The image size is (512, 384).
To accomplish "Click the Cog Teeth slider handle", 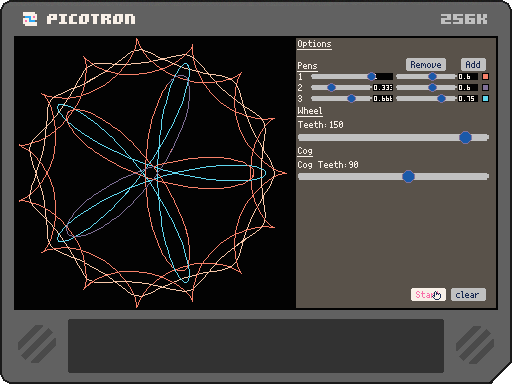I will tap(408, 176).
